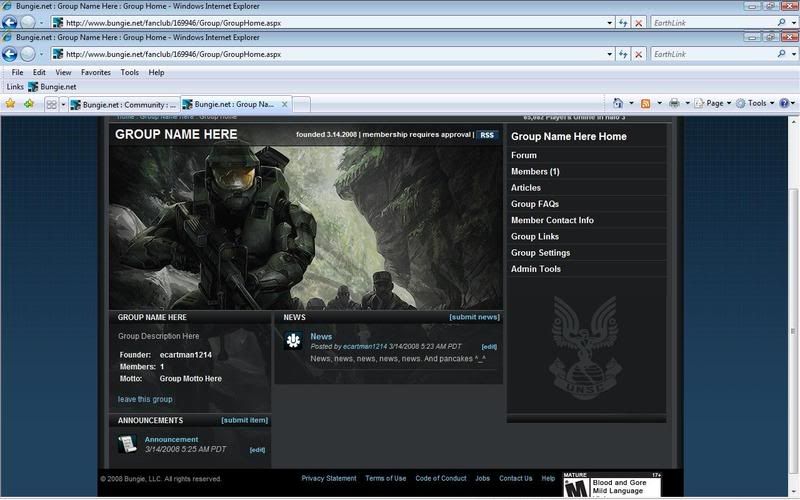Click the RSS badge in group header
The height and width of the screenshot is (500, 800).
487,135
